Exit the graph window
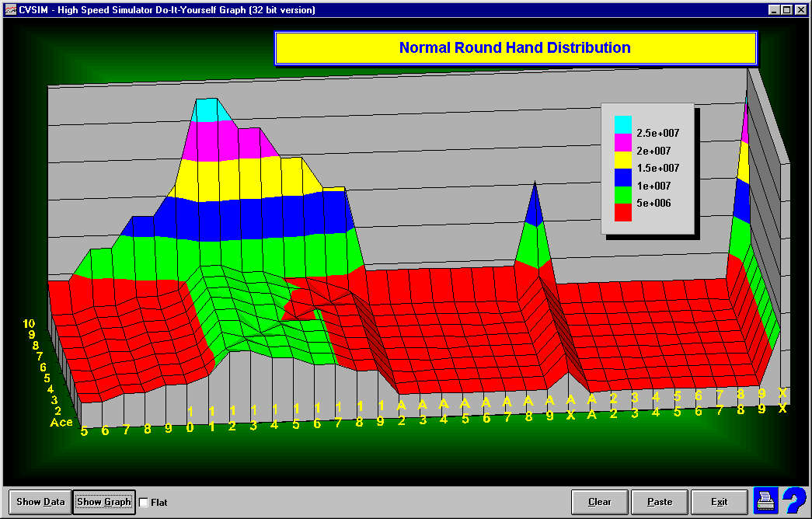 tap(720, 502)
